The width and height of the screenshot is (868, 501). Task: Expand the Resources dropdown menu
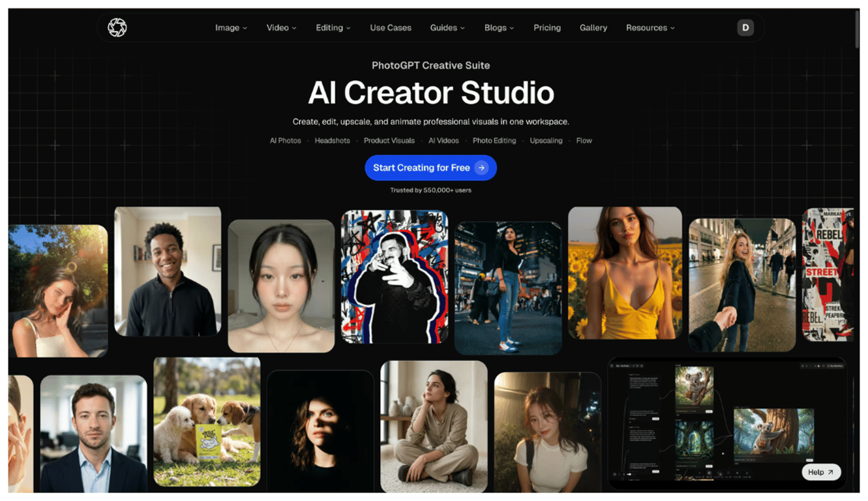click(x=651, y=28)
